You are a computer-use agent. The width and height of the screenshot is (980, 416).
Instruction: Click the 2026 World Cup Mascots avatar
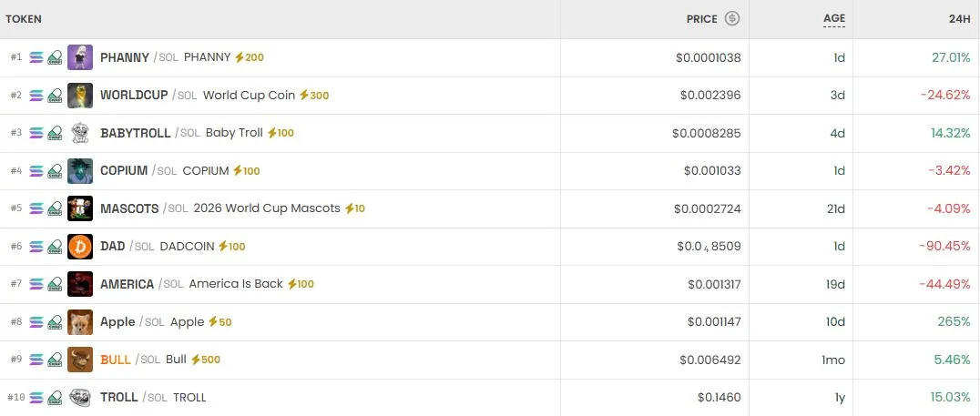(80, 208)
